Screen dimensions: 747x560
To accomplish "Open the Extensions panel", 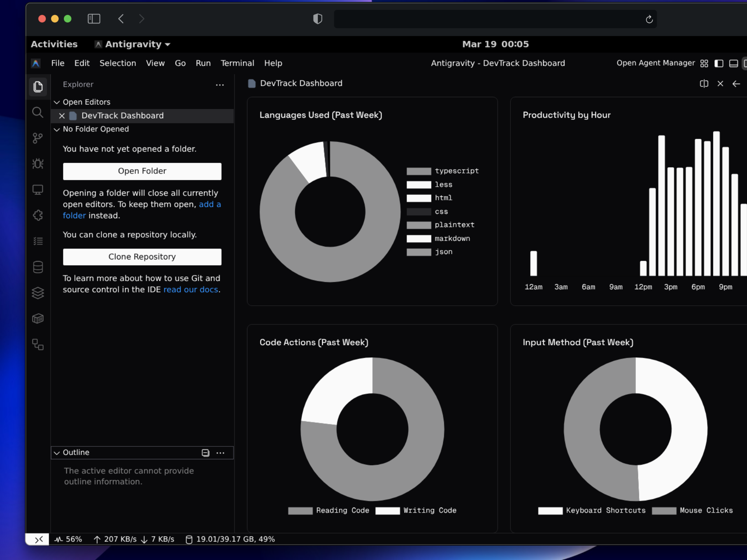I will 38,215.
